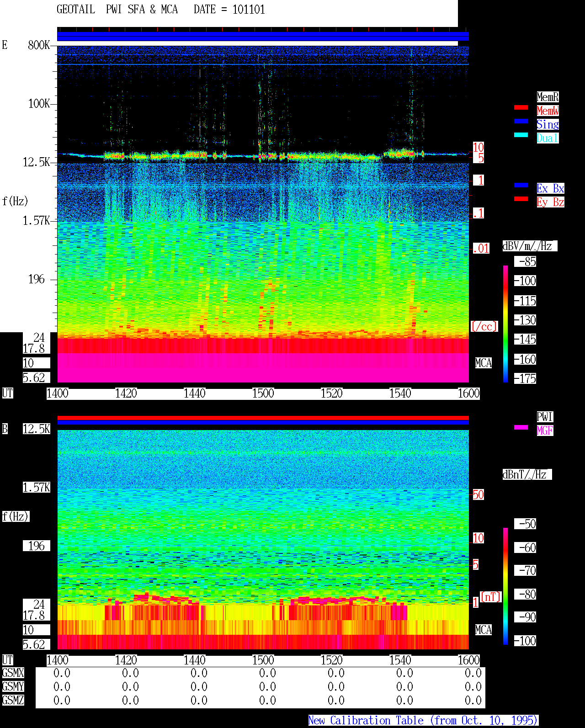Select the MemW legend label
The width and height of the screenshot is (585, 728).
(548, 111)
